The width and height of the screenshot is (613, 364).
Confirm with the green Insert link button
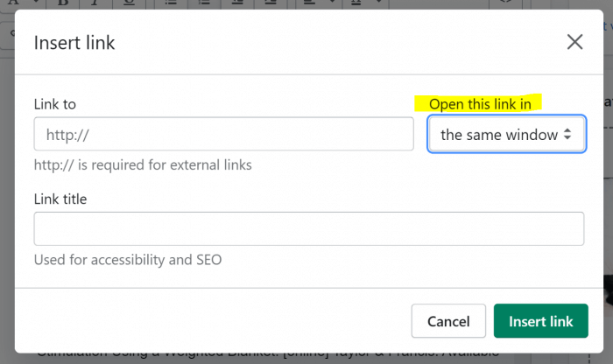pos(540,321)
